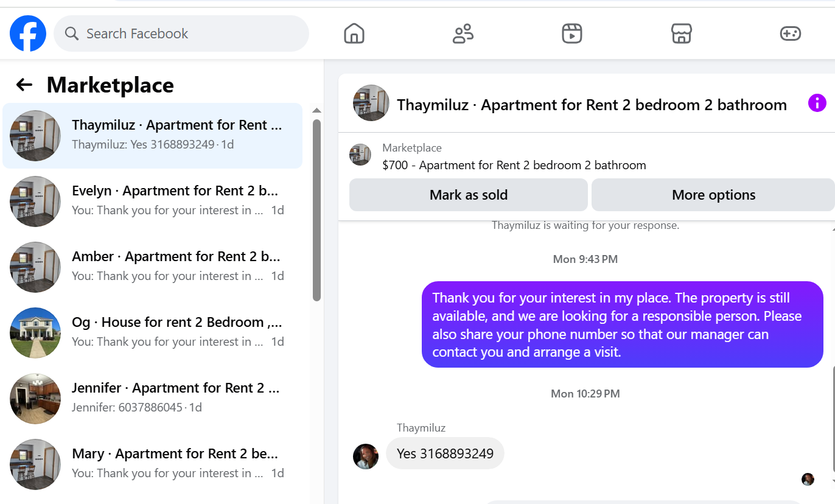The image size is (835, 504).
Task: Open the Friends icon in top navigation
Action: 463,33
